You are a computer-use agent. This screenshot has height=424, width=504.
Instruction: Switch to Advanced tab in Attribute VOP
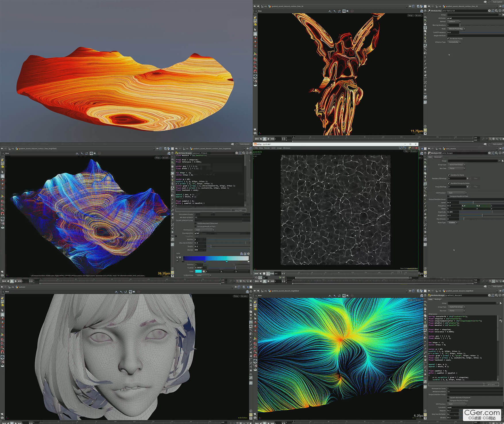coord(438,157)
